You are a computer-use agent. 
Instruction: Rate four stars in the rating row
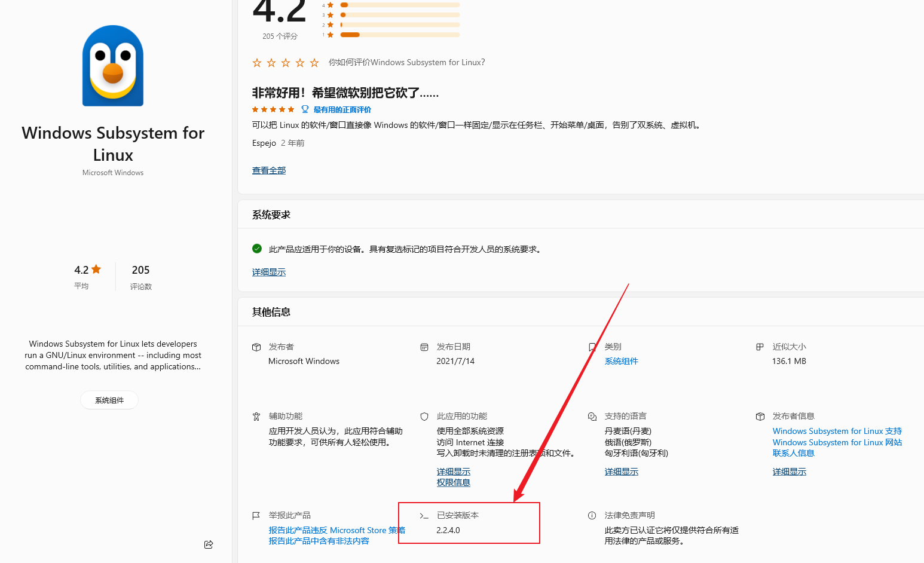(300, 63)
